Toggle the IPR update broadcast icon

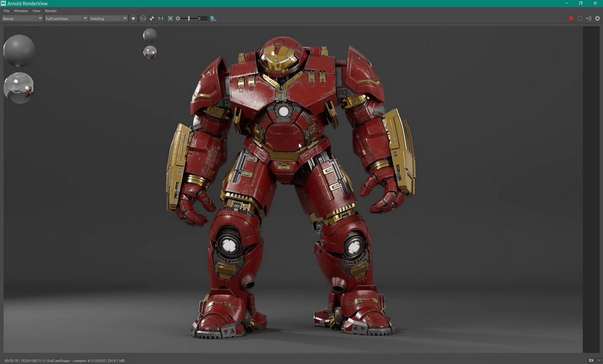(589, 19)
